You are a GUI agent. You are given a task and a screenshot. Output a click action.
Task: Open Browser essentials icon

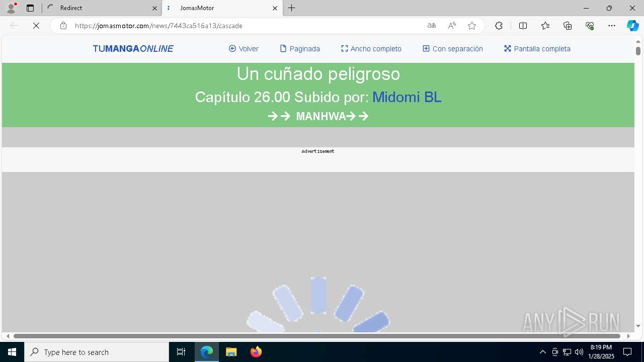tap(590, 26)
